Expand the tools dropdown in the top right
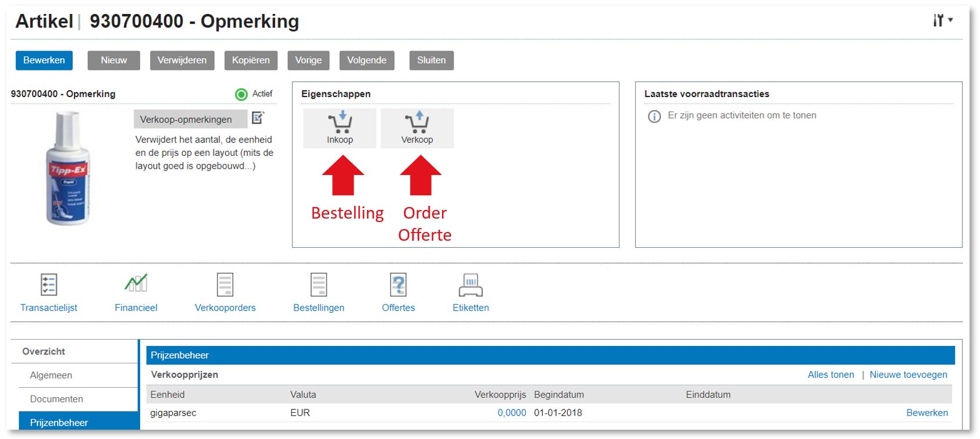Viewport: 980px width, 439px height. (x=943, y=20)
